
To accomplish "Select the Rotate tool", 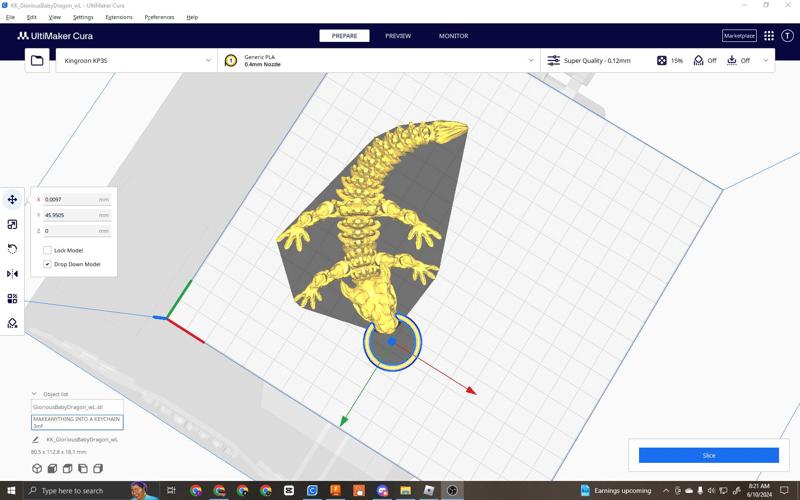I will [12, 249].
